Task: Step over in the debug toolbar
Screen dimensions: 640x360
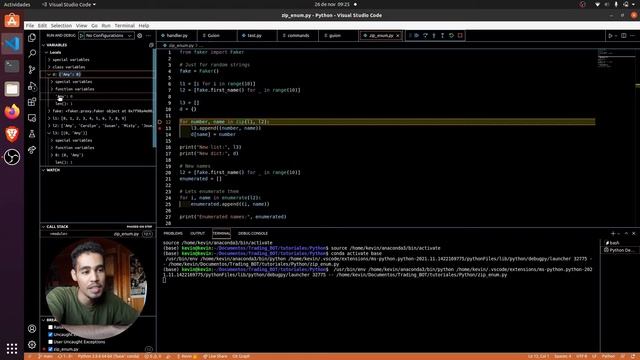Action: 425,36
